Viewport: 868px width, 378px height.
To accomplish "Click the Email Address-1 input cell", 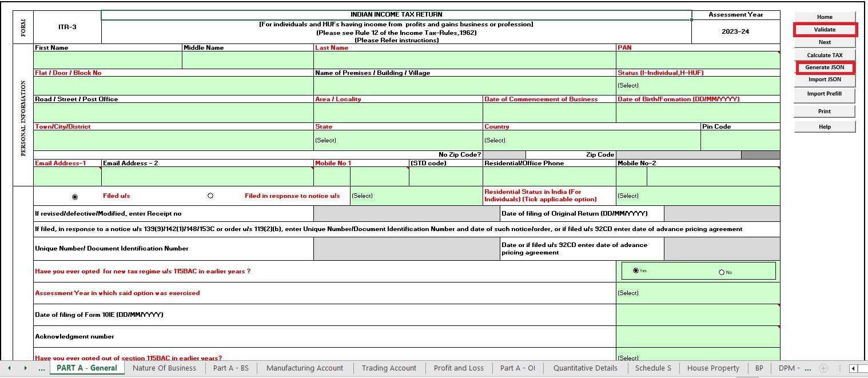I will click(67, 177).
